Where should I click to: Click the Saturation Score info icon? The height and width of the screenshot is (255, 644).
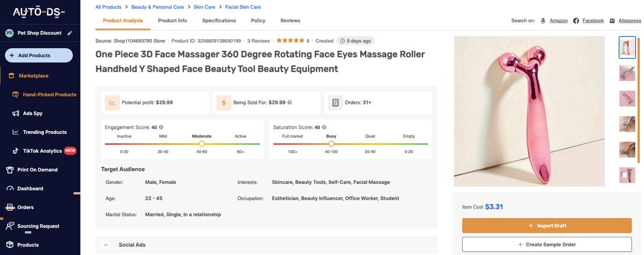tap(324, 127)
